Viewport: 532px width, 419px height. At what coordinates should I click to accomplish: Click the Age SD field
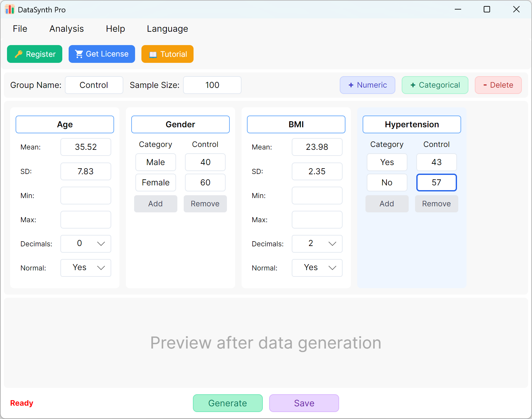86,171
